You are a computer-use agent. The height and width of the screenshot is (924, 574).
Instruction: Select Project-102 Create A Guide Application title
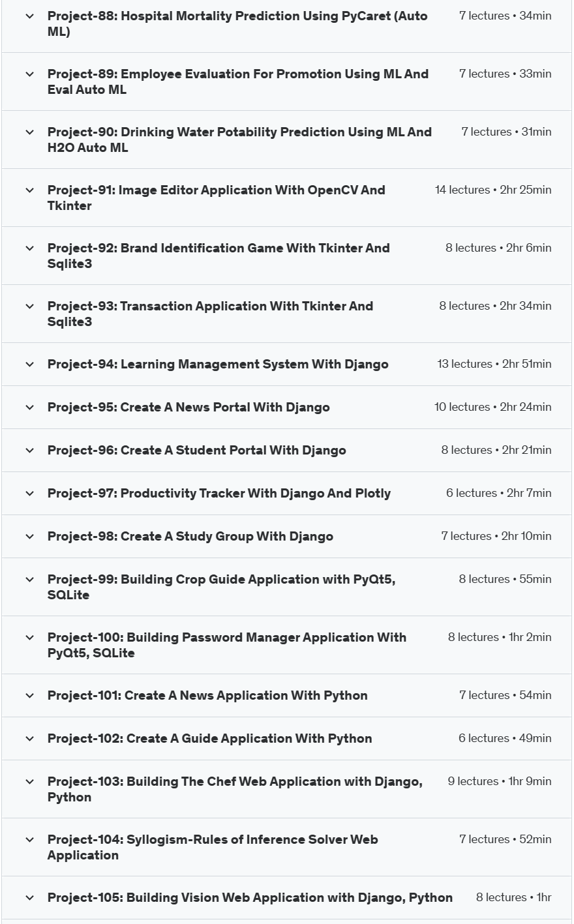pyautogui.click(x=209, y=738)
